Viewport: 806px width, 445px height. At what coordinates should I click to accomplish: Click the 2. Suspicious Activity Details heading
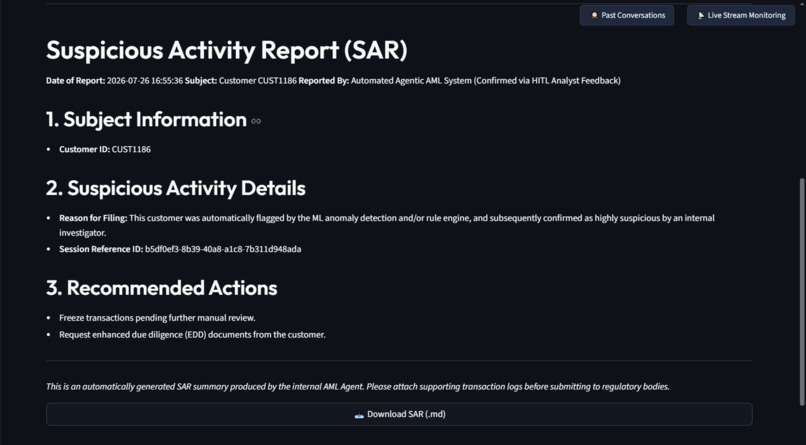click(x=176, y=189)
